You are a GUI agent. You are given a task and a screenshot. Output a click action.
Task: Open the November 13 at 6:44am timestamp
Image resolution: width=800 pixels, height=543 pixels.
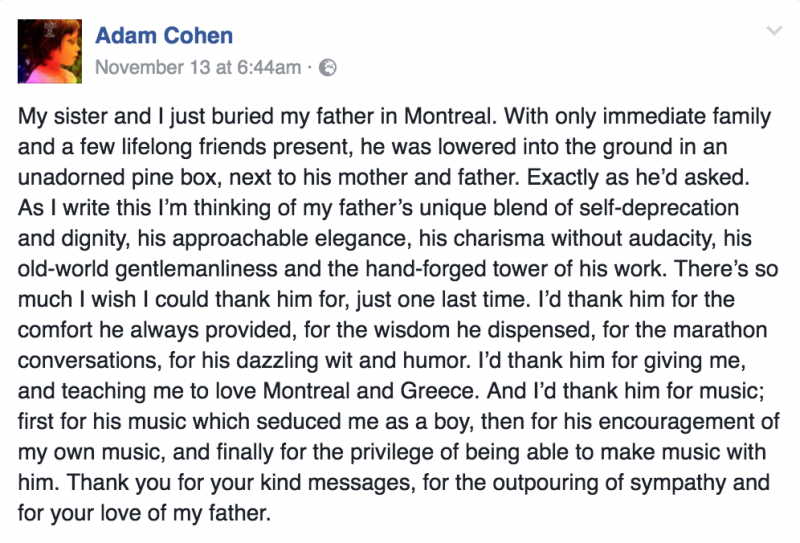198,68
